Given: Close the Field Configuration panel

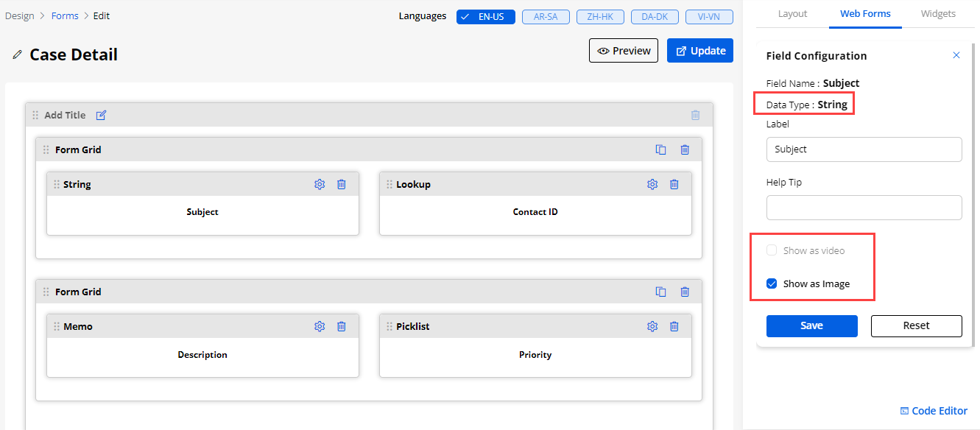Looking at the screenshot, I should tap(956, 55).
